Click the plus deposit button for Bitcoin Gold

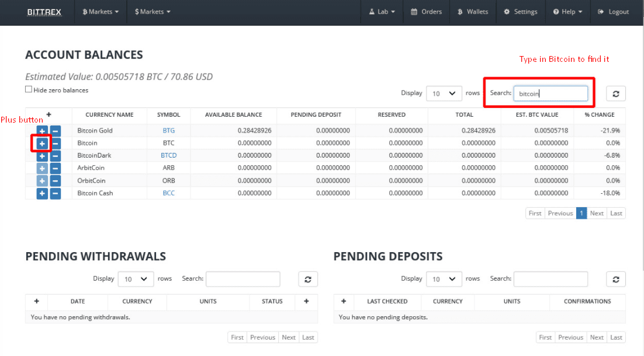click(42, 131)
